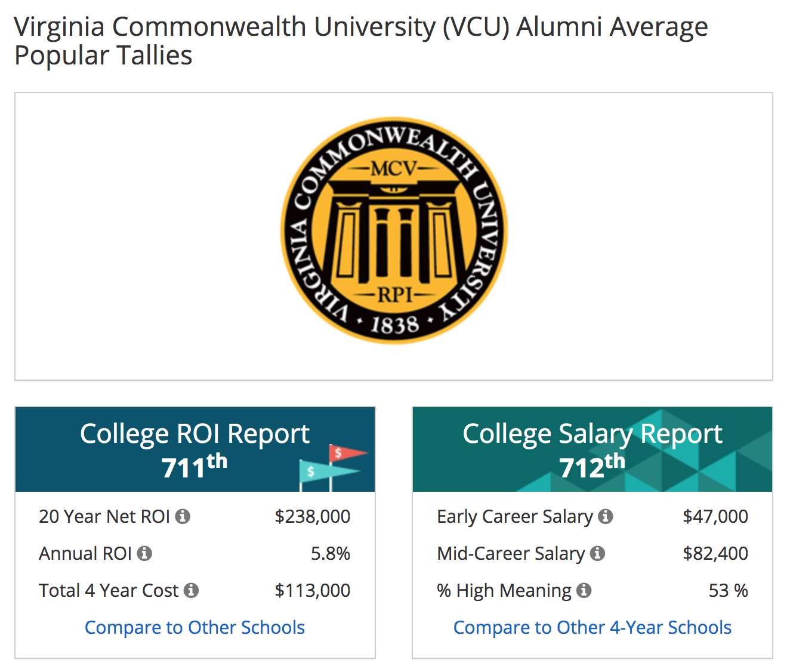The width and height of the screenshot is (790, 672).
Task: Click the 53 % high meaning value
Action: (x=728, y=590)
